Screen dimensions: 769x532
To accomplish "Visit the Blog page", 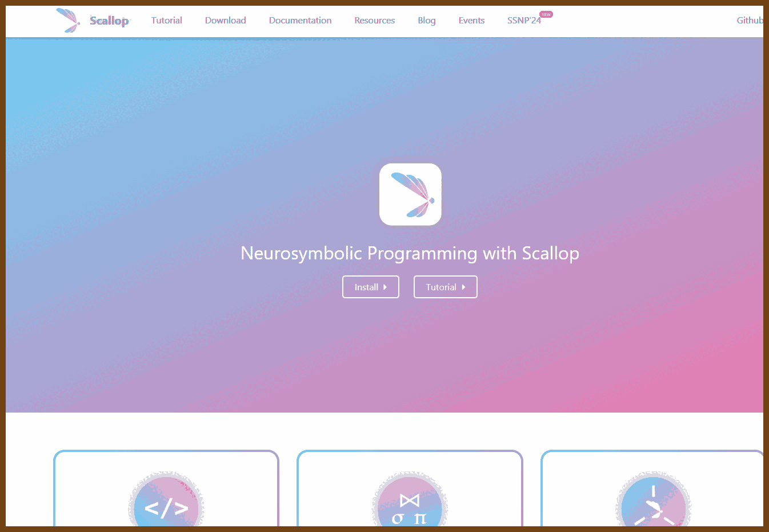I will [426, 21].
